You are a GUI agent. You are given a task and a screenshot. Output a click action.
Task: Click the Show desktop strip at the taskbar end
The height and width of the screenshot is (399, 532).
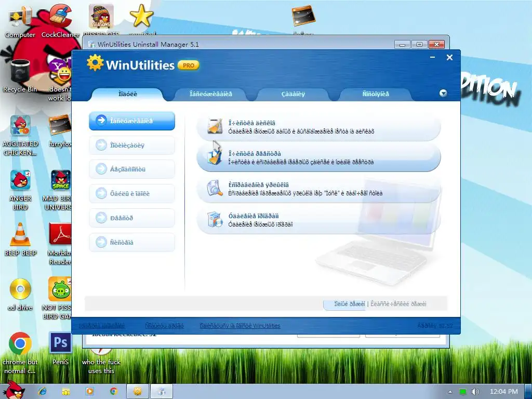pos(528,392)
